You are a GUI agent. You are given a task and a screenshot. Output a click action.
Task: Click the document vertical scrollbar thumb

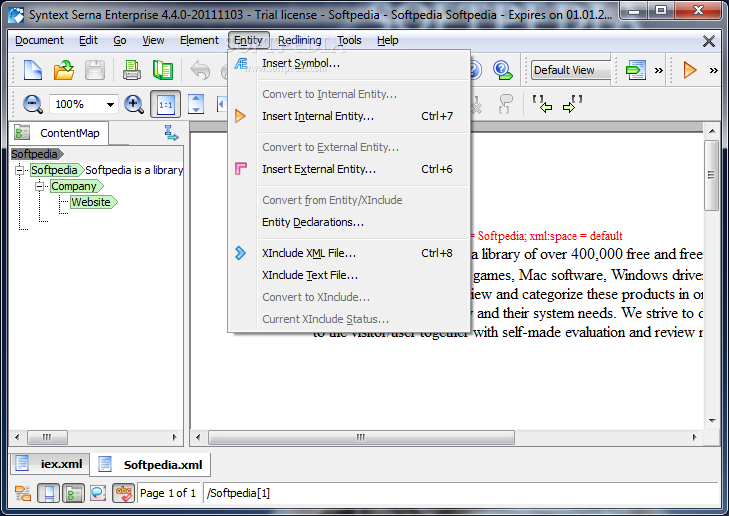[711, 175]
